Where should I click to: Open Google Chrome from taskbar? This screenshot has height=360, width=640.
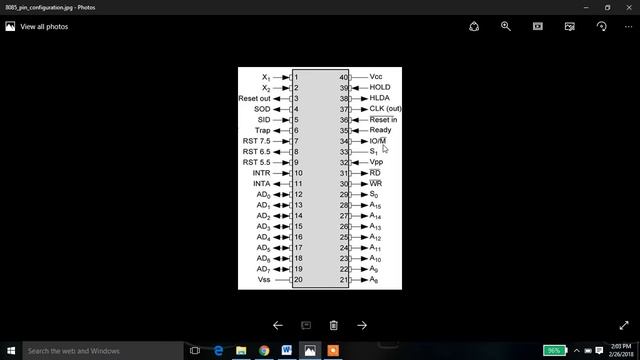click(x=264, y=351)
